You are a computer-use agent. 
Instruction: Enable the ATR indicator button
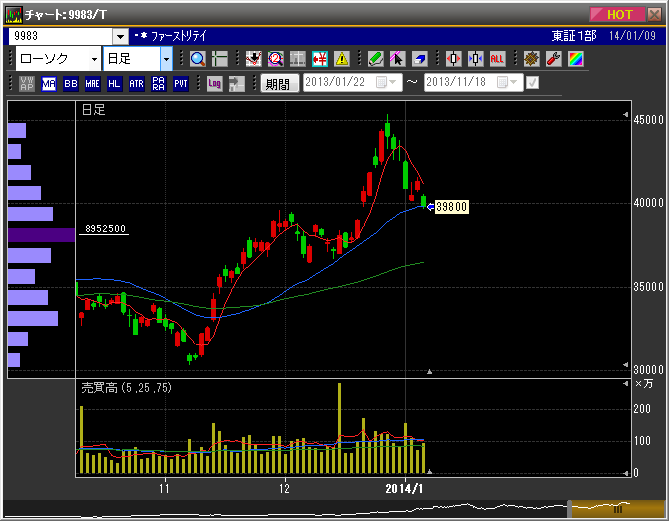136,84
